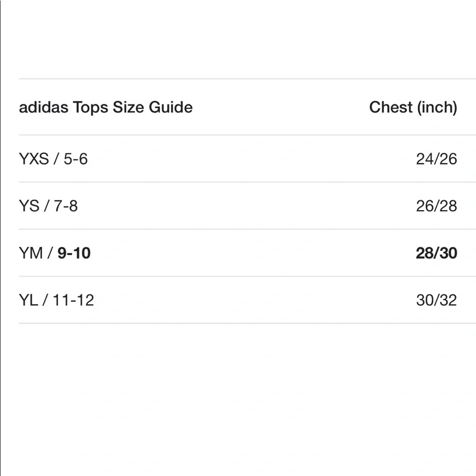Click the word 'Chest' in the header
Viewport: 476px width, 476px height.
tap(391, 107)
